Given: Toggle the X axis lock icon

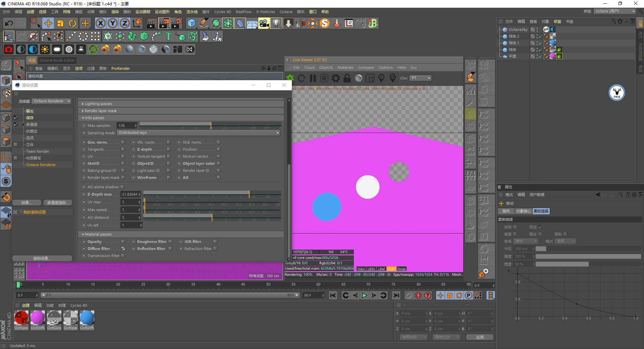Looking at the screenshot, I should 101,23.
